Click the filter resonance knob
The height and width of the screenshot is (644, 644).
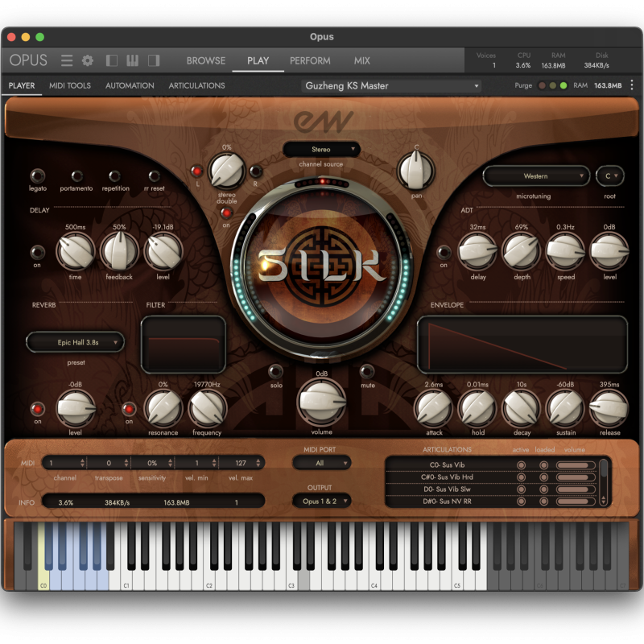[163, 408]
